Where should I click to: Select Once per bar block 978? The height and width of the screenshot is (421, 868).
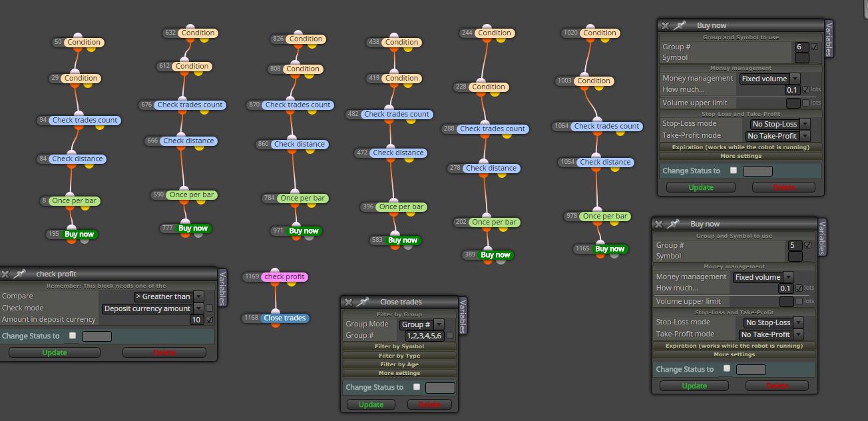point(604,216)
